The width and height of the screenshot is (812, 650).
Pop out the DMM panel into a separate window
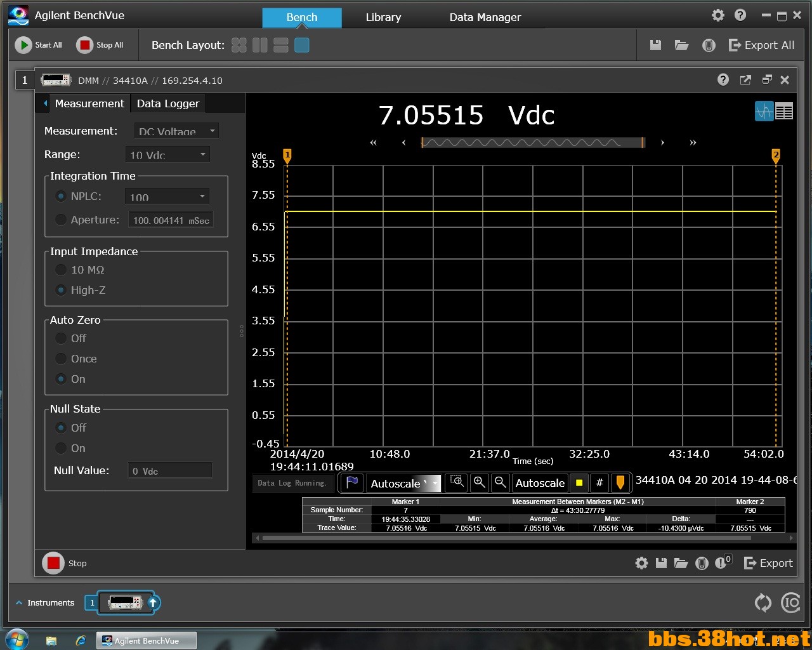pos(745,80)
